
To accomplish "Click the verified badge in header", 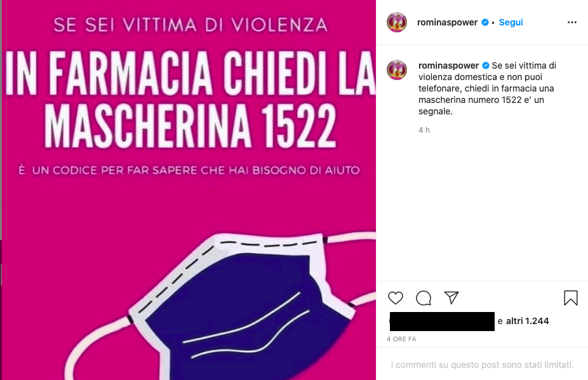I will click(485, 22).
